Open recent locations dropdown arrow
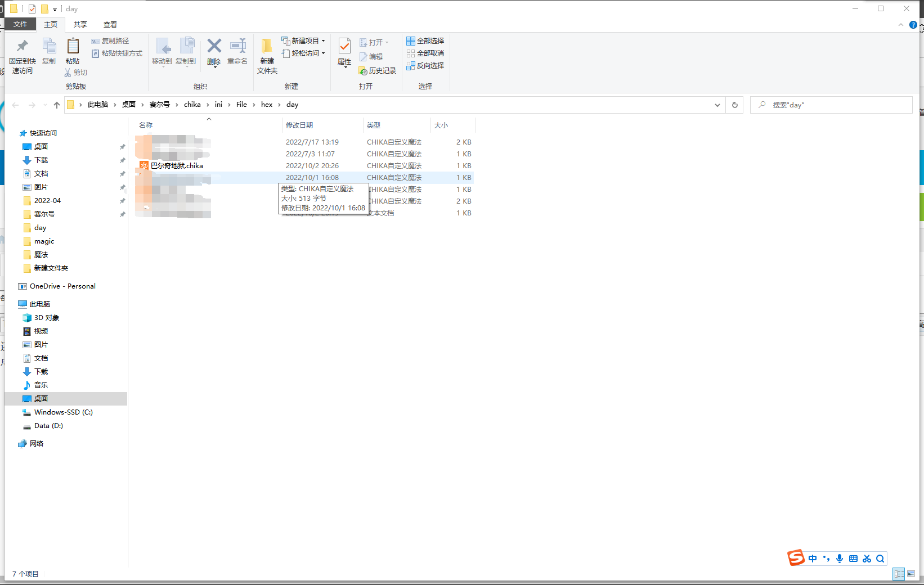This screenshot has height=585, width=924. [45, 105]
